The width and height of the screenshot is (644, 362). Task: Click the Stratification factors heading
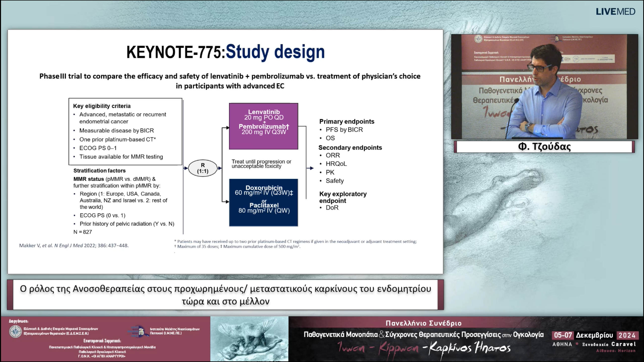click(x=99, y=171)
